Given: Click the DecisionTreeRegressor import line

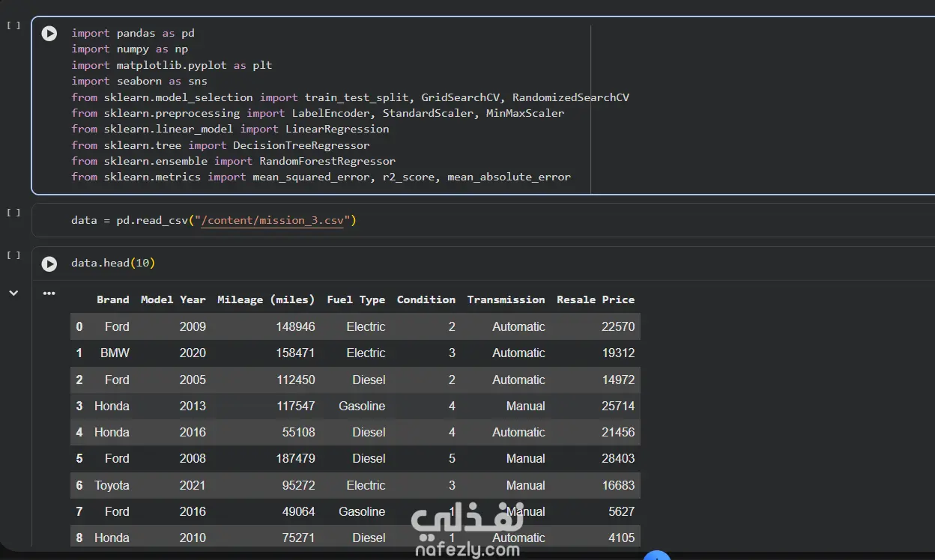Looking at the screenshot, I should (x=220, y=145).
